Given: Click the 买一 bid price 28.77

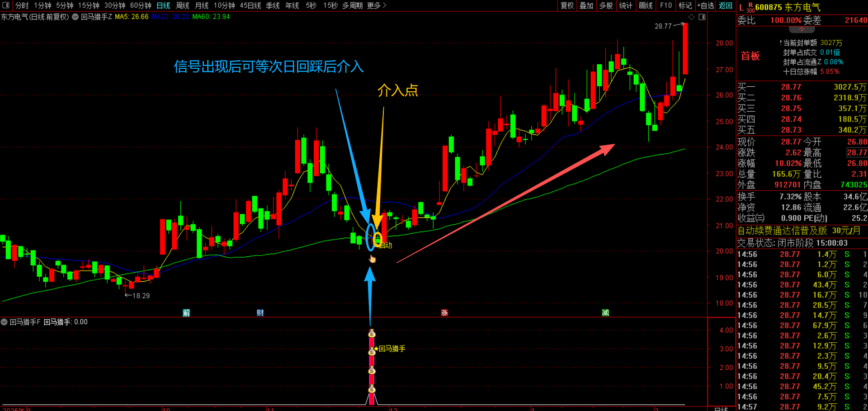Looking at the screenshot, I should coord(791,87).
